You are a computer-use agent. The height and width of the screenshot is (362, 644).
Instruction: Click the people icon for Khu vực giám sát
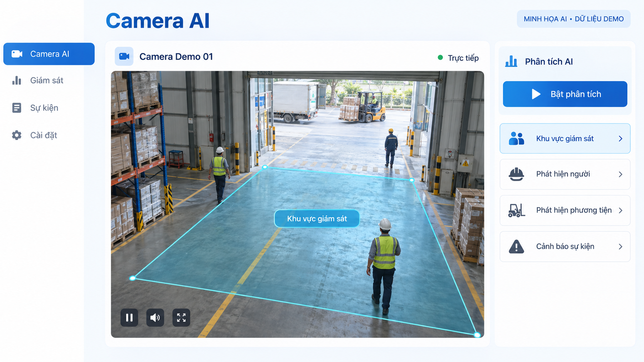(x=517, y=138)
